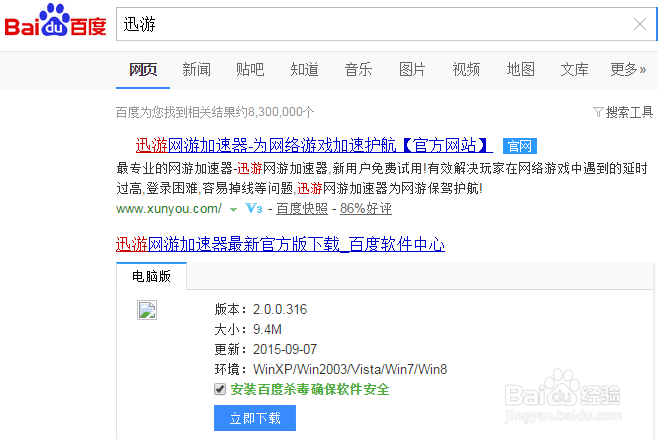This screenshot has height=439, width=658.
Task: Click the funnel icon beside 搜索工具
Action: point(598,112)
